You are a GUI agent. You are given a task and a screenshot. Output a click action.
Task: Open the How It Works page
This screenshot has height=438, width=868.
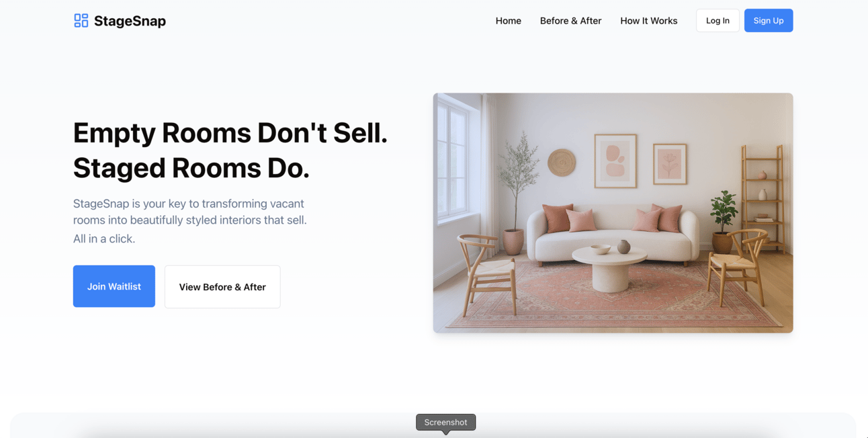tap(649, 21)
